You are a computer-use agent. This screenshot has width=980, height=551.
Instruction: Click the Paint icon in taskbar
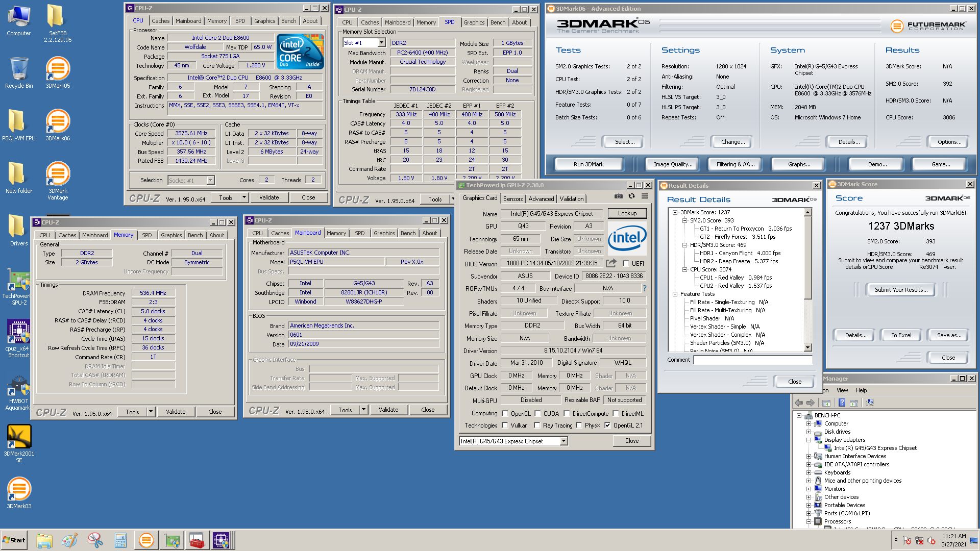69,540
